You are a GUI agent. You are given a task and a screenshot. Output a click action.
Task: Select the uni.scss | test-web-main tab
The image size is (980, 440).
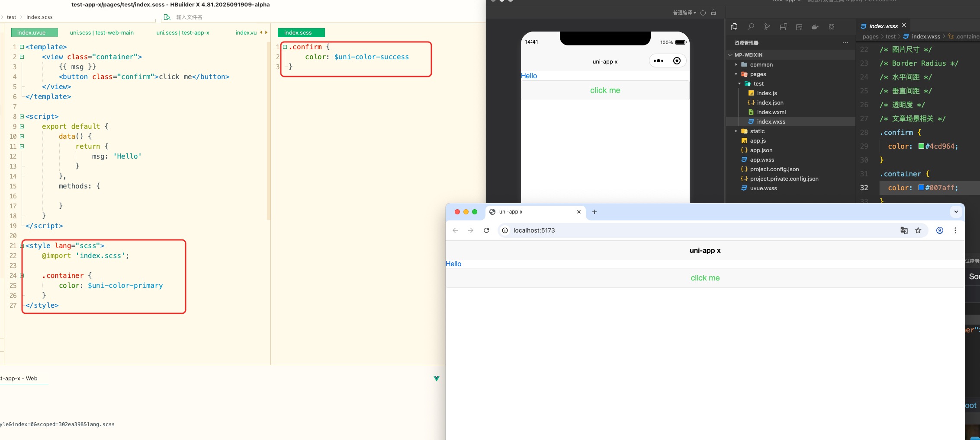[102, 32]
